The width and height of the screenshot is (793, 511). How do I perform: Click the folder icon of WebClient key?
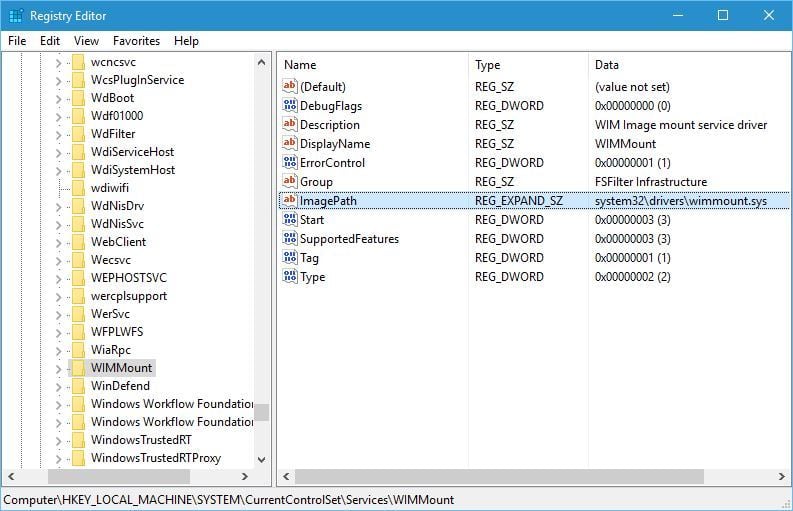tap(78, 242)
